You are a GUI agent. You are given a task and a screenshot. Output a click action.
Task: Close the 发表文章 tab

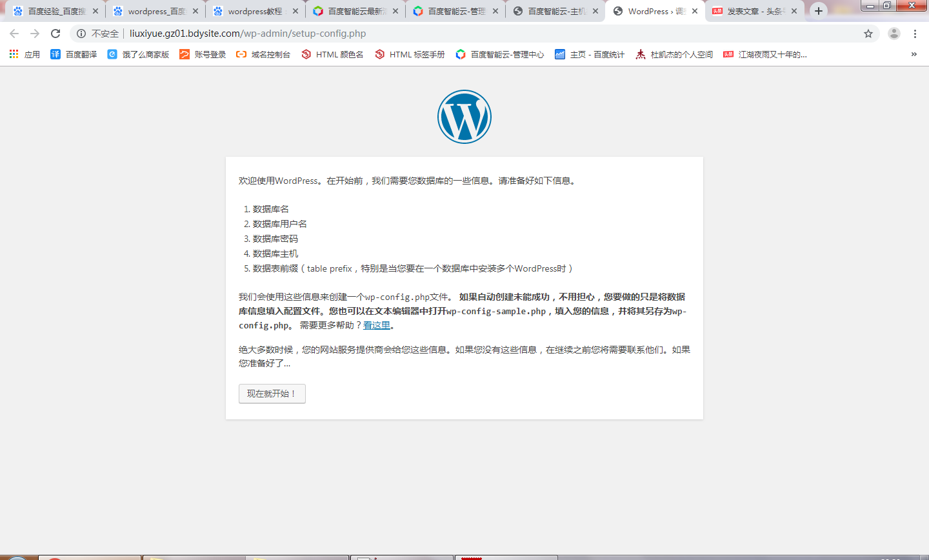coord(794,11)
